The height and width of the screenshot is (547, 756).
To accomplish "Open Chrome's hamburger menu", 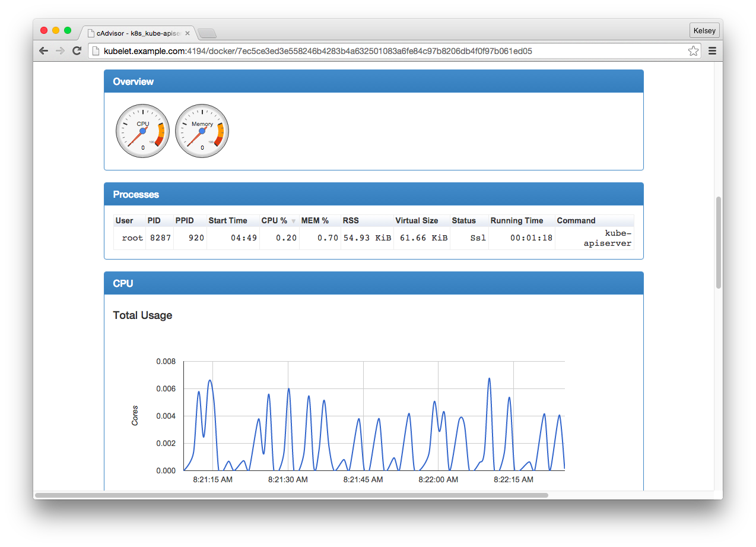I will 712,50.
